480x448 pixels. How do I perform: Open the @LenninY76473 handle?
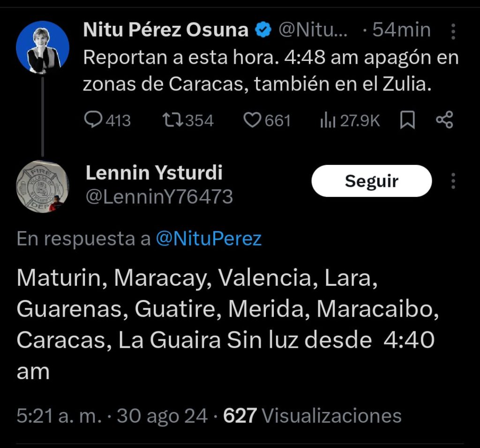coord(159,197)
